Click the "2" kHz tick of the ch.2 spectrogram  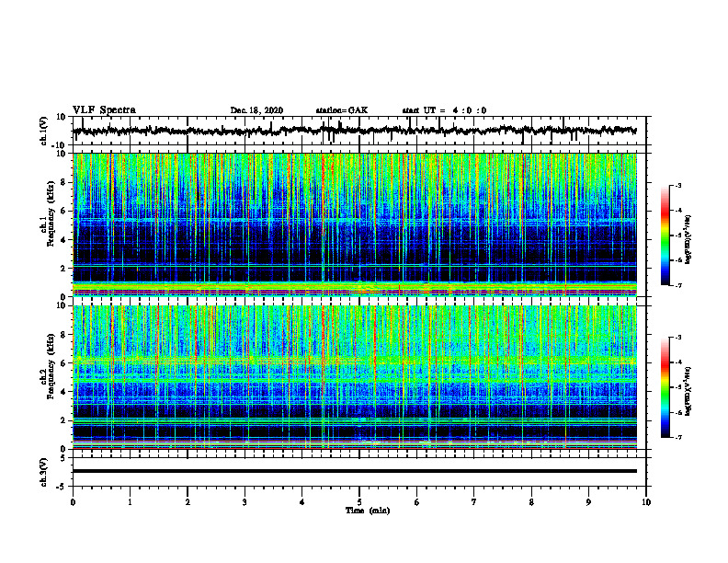click(63, 420)
